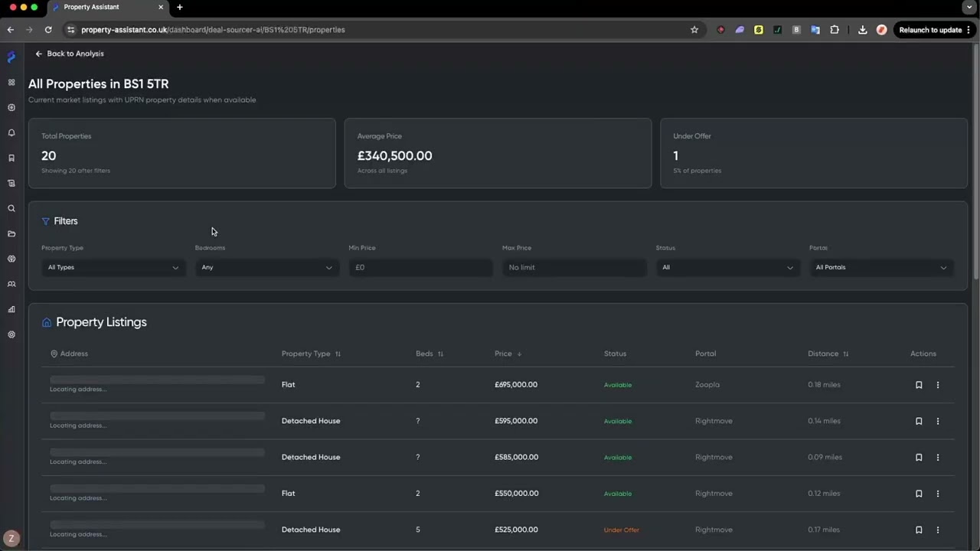Image resolution: width=980 pixels, height=551 pixels.
Task: Open browser downloads icon
Action: tap(863, 30)
